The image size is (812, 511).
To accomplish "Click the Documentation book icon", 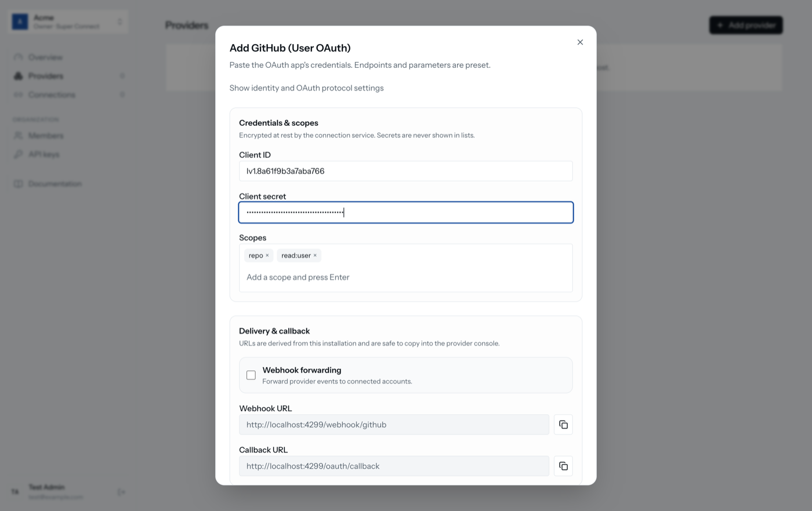I will point(19,184).
